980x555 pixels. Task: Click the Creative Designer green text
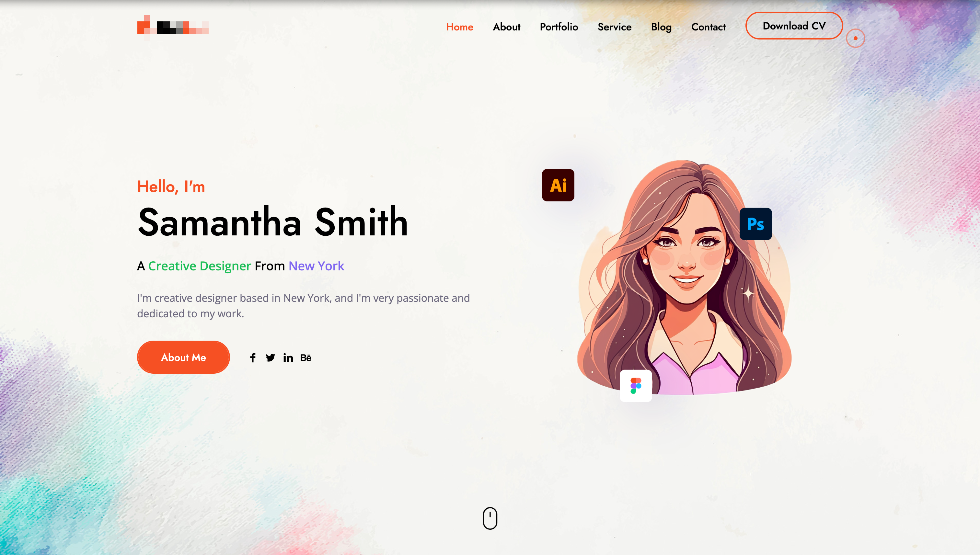(x=200, y=266)
